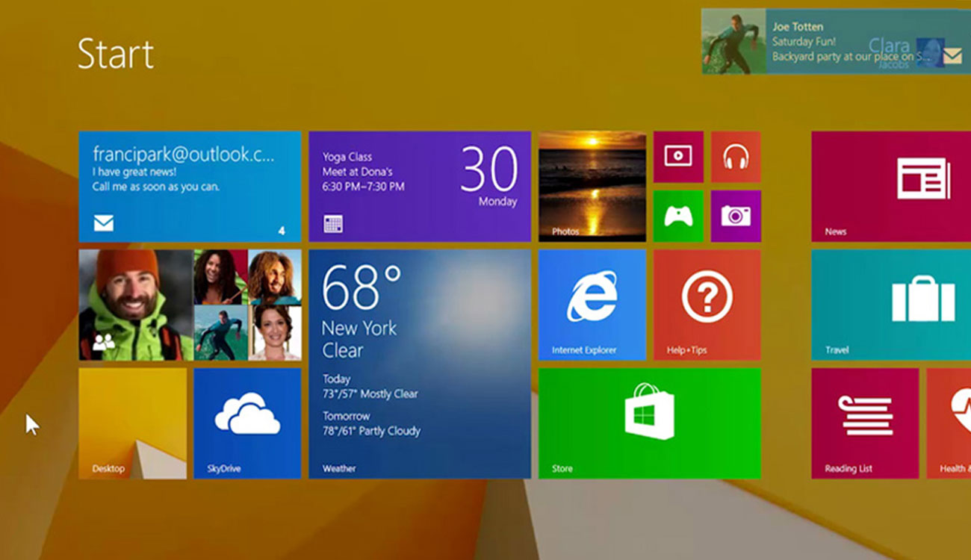Open the People tile with contact photos

[190, 305]
